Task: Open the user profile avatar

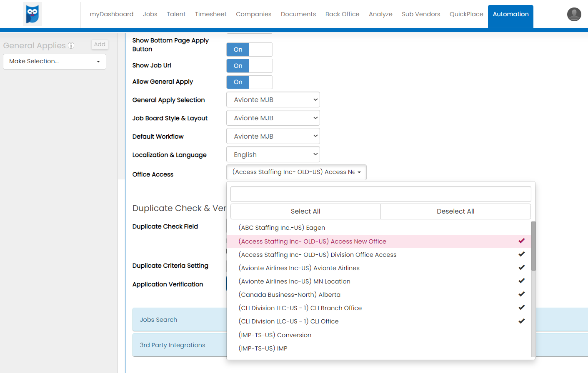Action: (x=574, y=14)
